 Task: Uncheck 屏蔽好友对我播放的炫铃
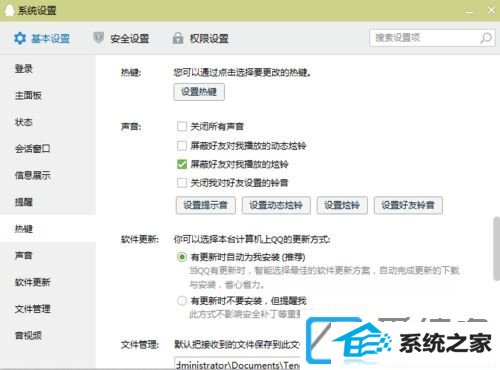point(182,164)
